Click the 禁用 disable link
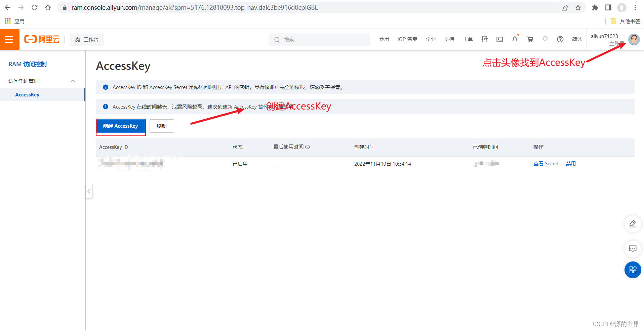This screenshot has width=644, height=330. point(571,164)
